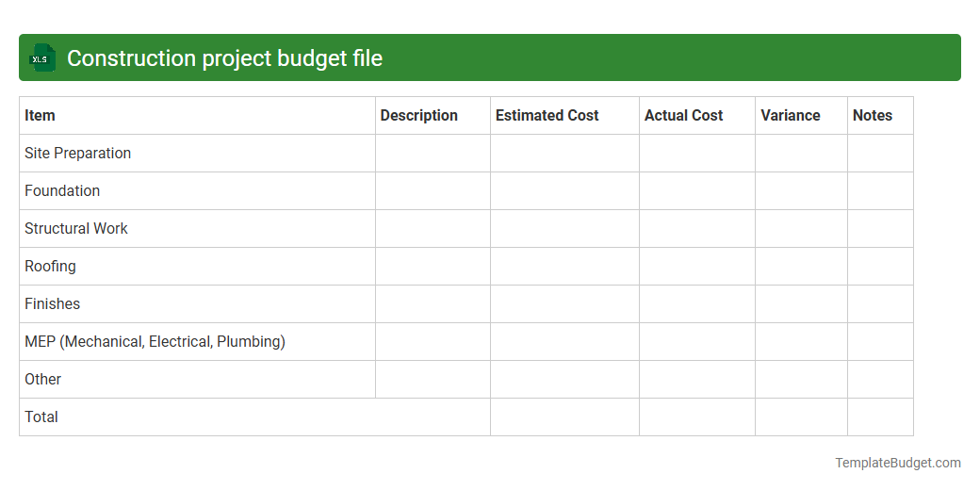Image resolution: width=980 pixels, height=490 pixels.
Task: Click the 'Finishes' row label
Action: click(52, 303)
